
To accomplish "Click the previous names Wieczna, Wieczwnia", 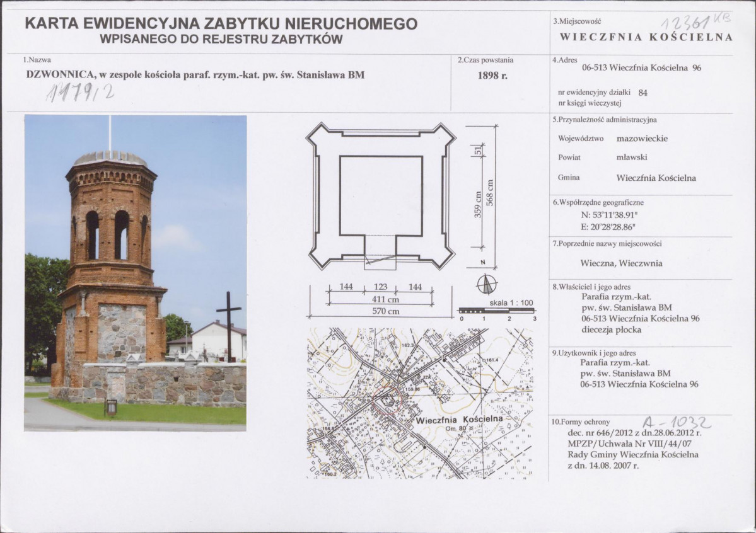I will (621, 263).
